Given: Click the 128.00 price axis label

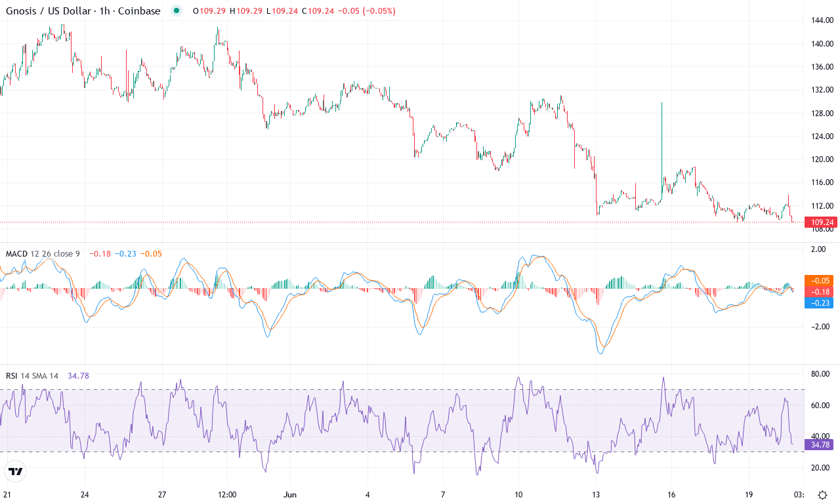Looking at the screenshot, I should (822, 114).
